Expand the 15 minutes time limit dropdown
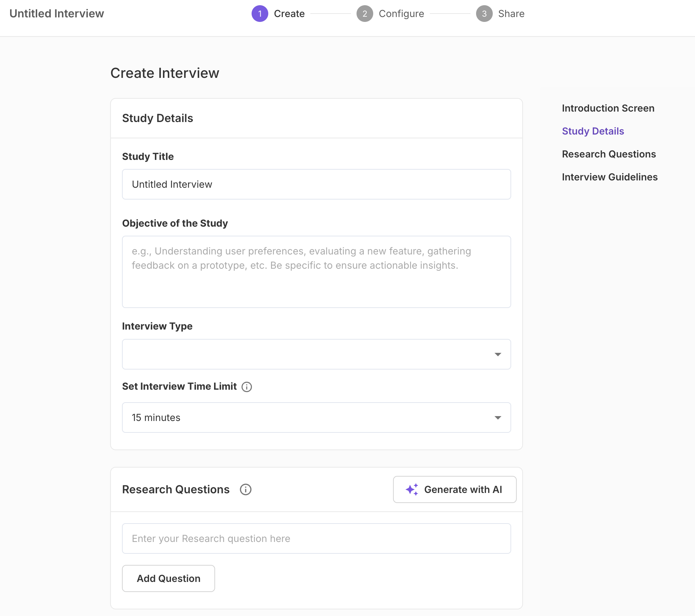This screenshot has height=616, width=695. [316, 417]
